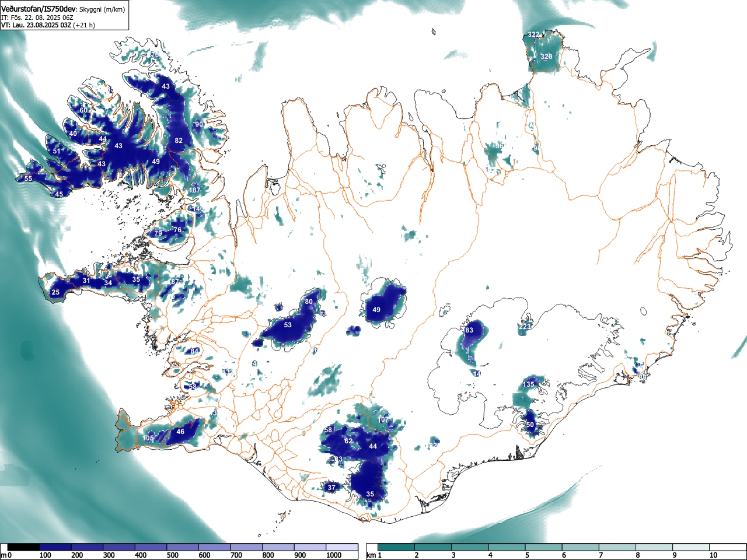Click the lightest 9–10 km legend swatch
The image size is (747, 560).
pos(691,547)
